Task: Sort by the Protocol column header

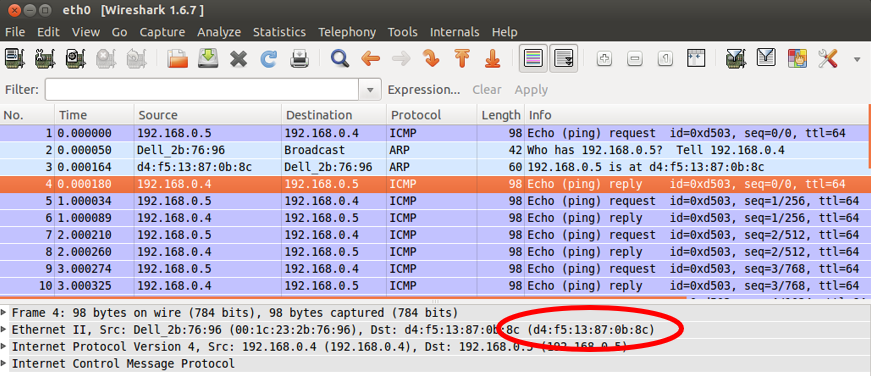Action: tap(432, 115)
